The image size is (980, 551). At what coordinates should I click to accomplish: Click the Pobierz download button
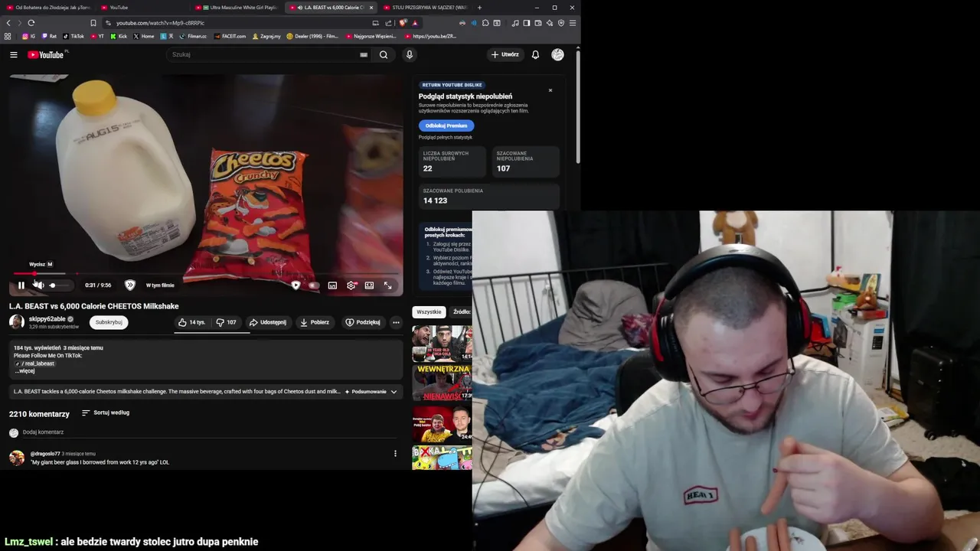coord(315,322)
